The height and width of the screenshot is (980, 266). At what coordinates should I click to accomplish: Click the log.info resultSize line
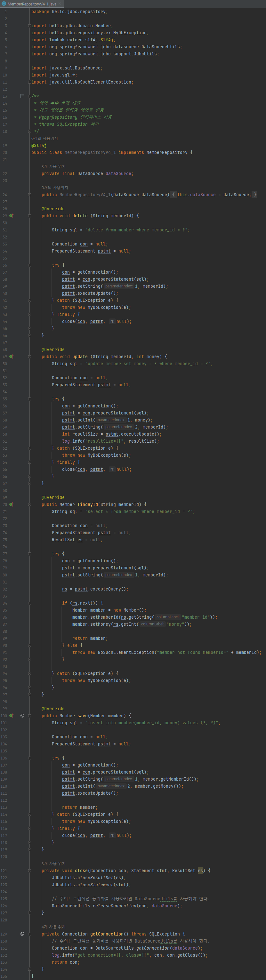[111, 441]
